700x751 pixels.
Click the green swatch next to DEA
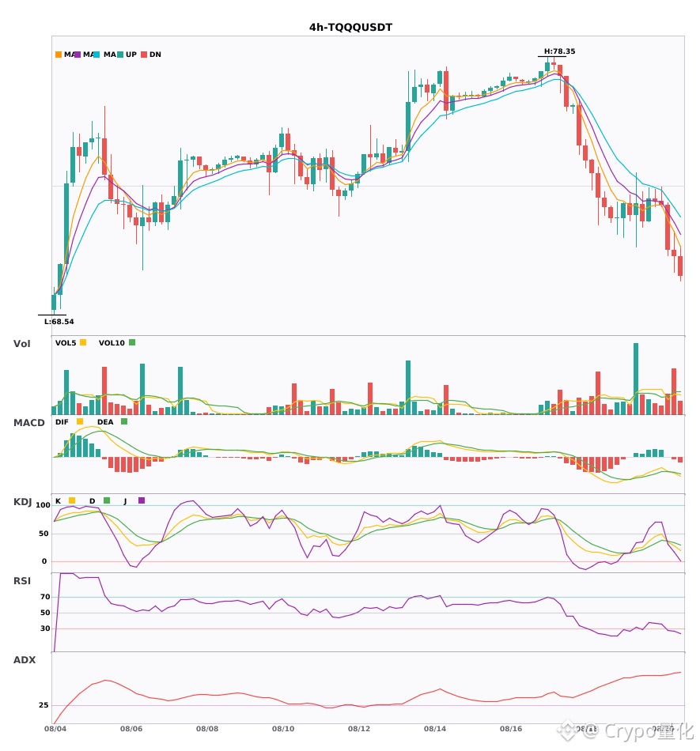pos(124,421)
